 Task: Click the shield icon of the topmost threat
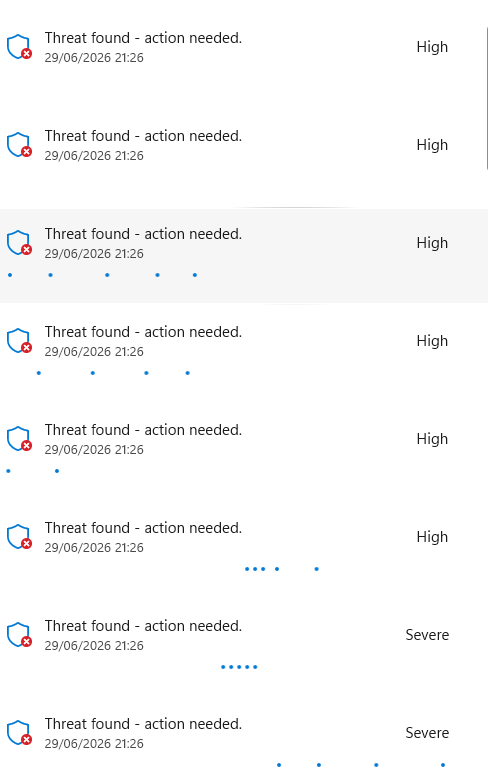click(19, 47)
